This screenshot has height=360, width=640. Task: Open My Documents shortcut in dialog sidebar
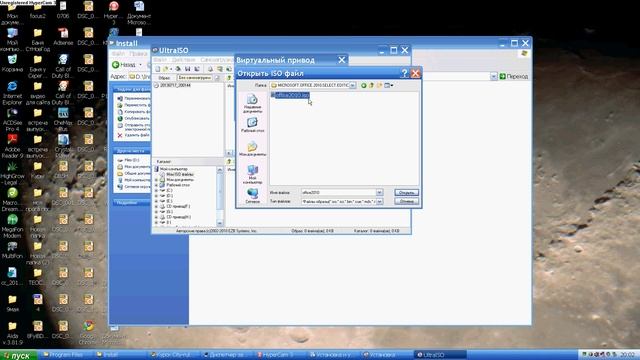(x=252, y=149)
